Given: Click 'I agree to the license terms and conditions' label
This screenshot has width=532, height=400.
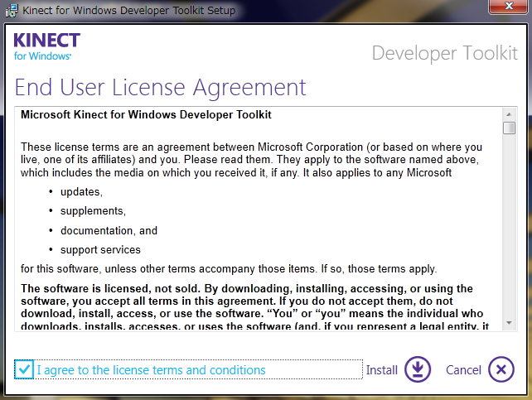Looking at the screenshot, I should (151, 370).
